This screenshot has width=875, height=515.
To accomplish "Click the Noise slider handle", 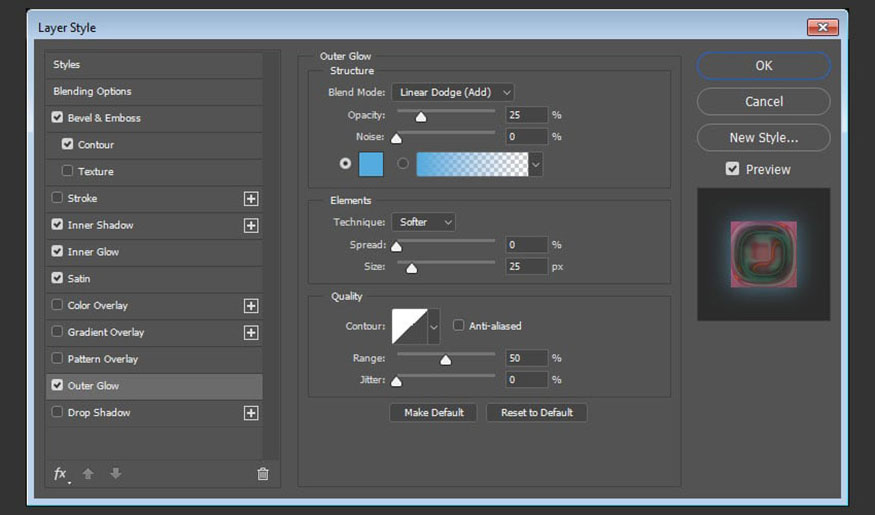I will click(396, 138).
